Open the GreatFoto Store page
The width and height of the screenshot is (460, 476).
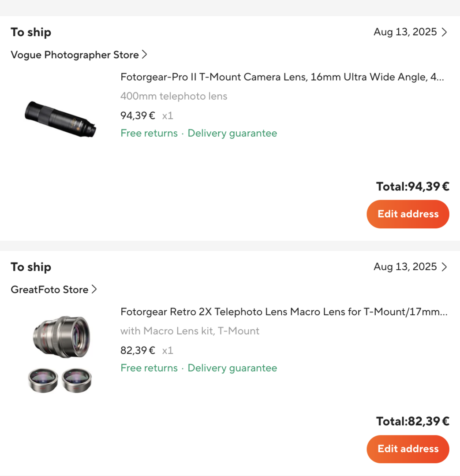pyautogui.click(x=49, y=290)
